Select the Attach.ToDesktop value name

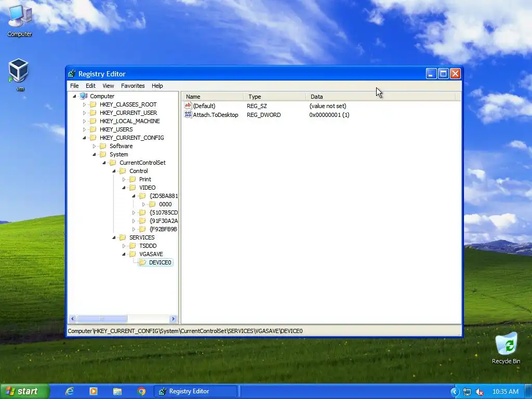point(216,115)
